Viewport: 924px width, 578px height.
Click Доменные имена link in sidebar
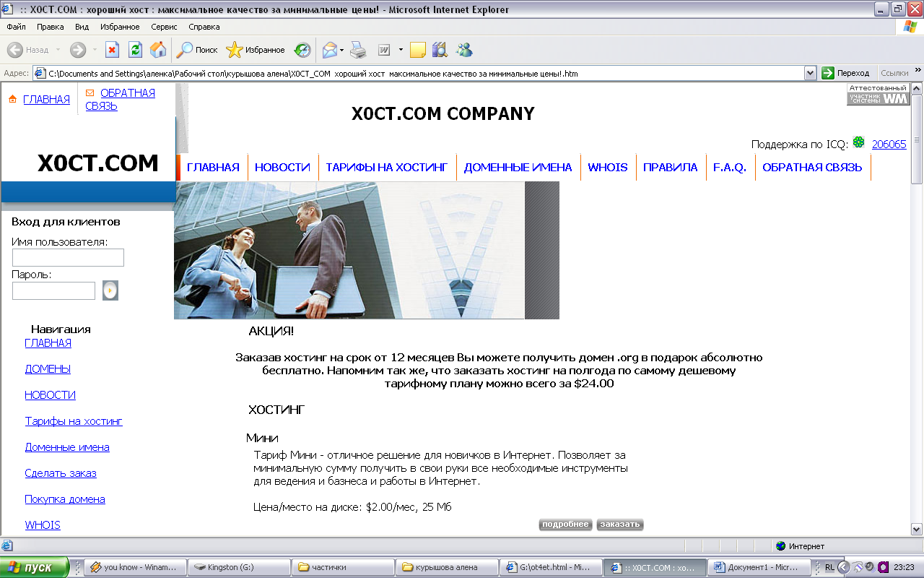point(67,447)
